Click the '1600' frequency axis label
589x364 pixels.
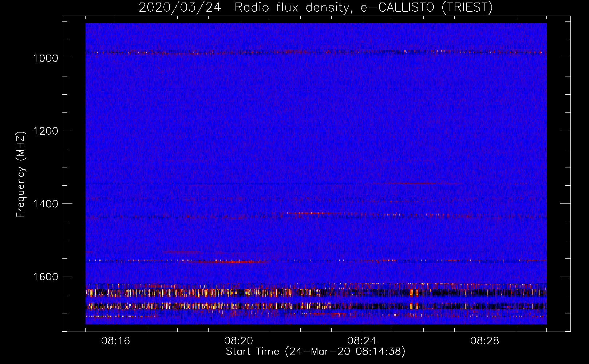click(46, 277)
